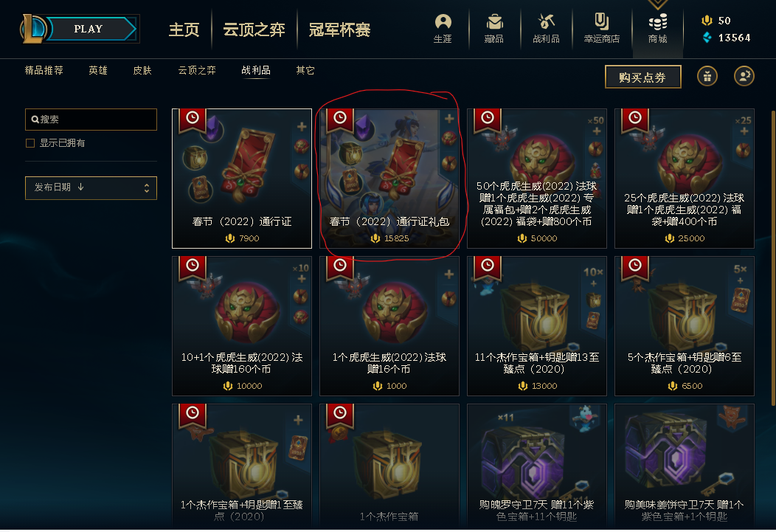The image size is (776, 532).
Task: Open the 战利品 loot icon in top bar
Action: click(x=546, y=29)
